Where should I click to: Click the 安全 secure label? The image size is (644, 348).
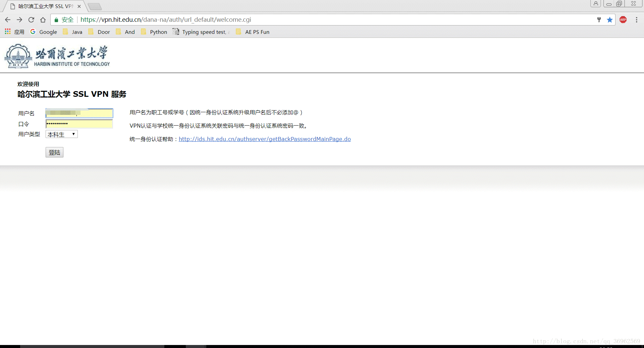pyautogui.click(x=67, y=20)
